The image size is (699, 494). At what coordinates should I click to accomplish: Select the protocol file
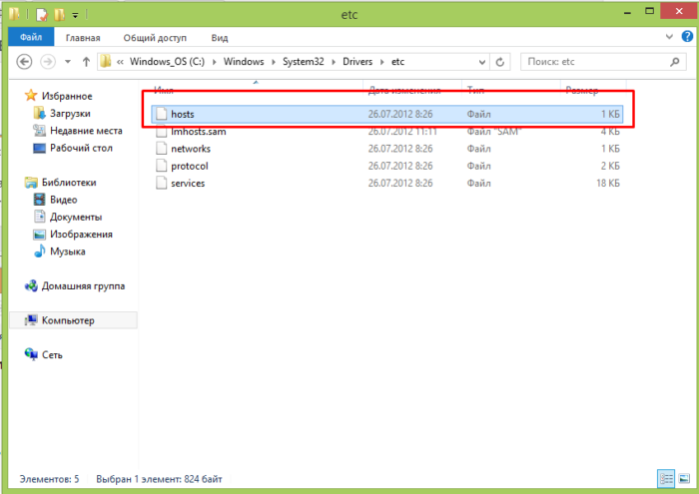click(x=387, y=166)
